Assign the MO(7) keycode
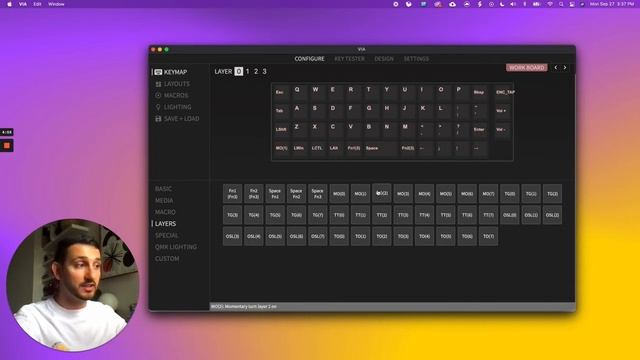 (x=488, y=193)
